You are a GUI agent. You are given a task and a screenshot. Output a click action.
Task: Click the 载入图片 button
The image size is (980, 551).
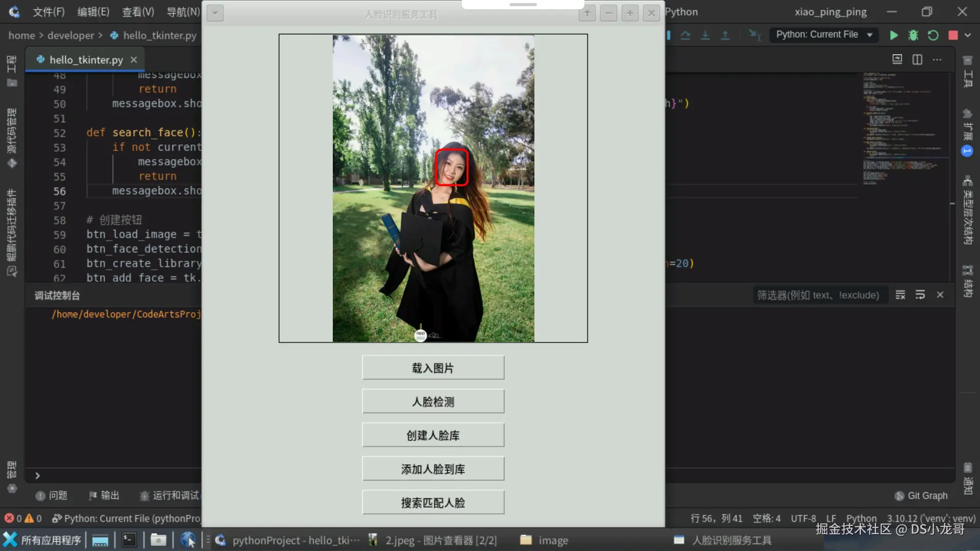coord(433,368)
